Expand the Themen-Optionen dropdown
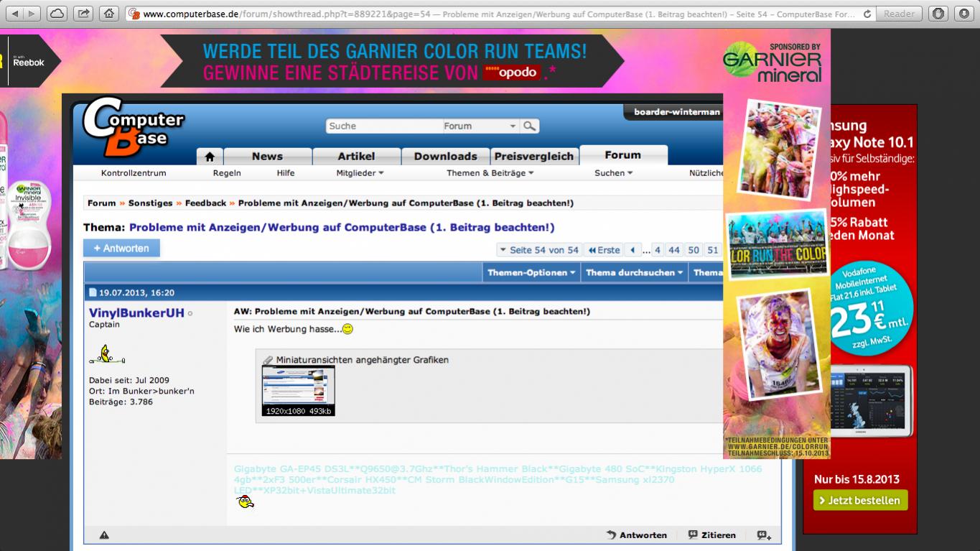Viewport: 980px width, 551px height. tap(531, 272)
